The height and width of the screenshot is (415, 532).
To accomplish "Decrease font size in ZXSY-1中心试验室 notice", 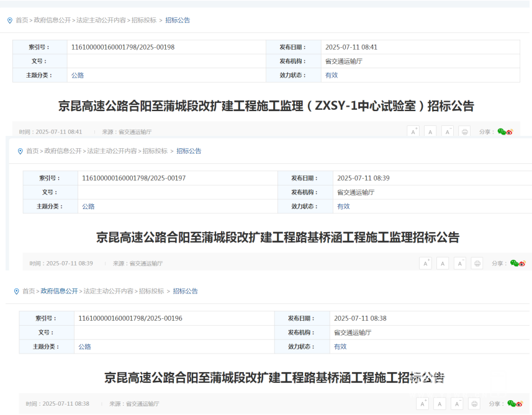I will (x=448, y=132).
